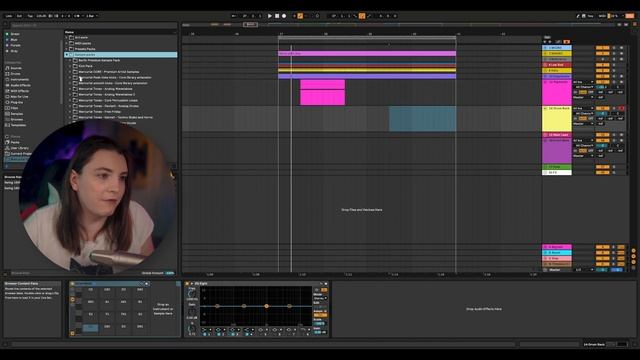The image size is (640, 360).
Task: Toggle Link sync button
Action: 9,16
